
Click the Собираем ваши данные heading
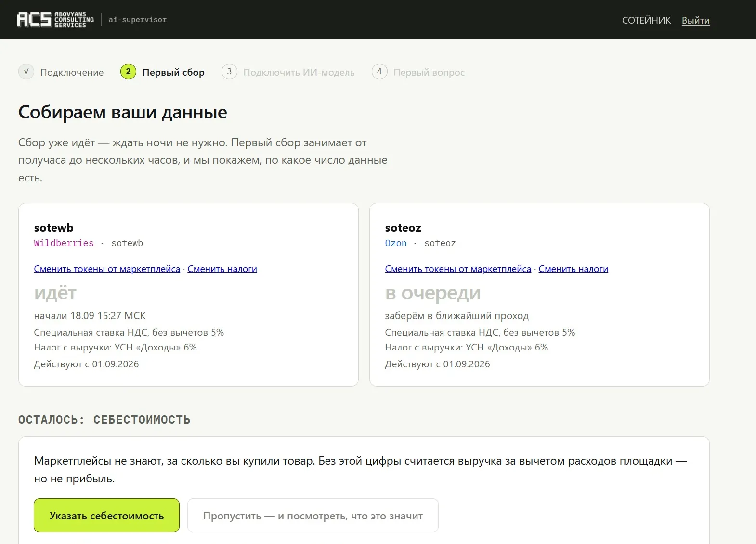pos(123,112)
